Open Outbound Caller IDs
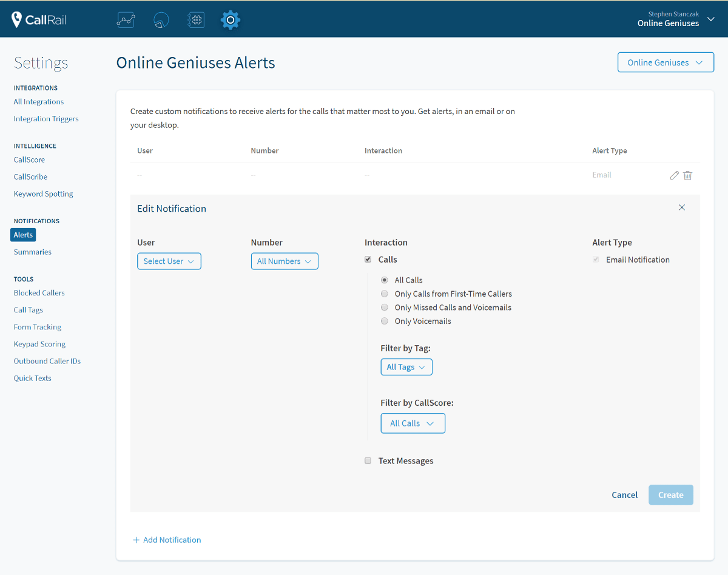 tap(47, 361)
